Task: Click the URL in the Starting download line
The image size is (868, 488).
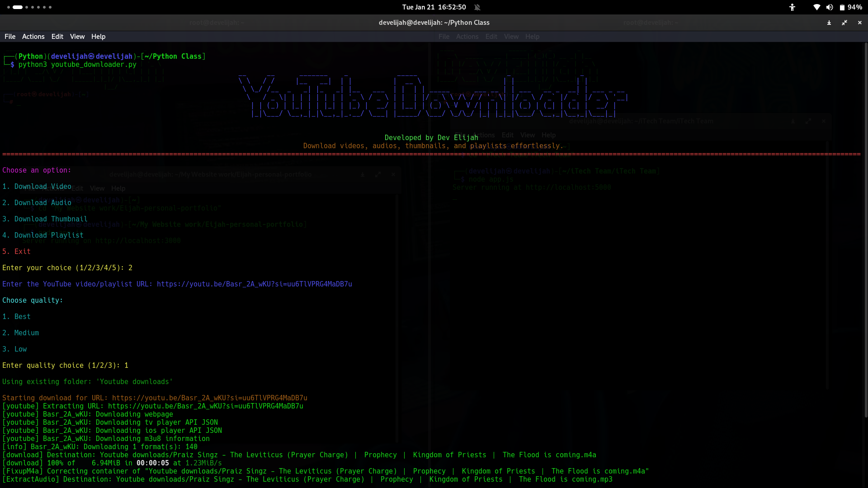Action: (x=210, y=398)
